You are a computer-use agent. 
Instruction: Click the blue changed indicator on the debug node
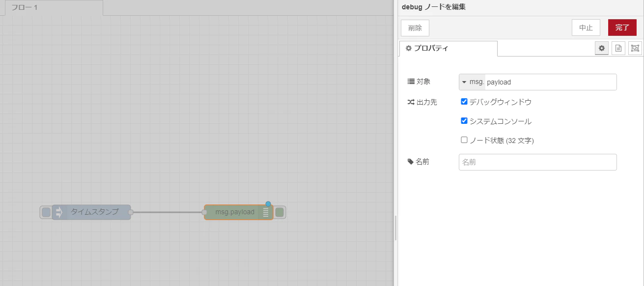pyautogui.click(x=268, y=204)
